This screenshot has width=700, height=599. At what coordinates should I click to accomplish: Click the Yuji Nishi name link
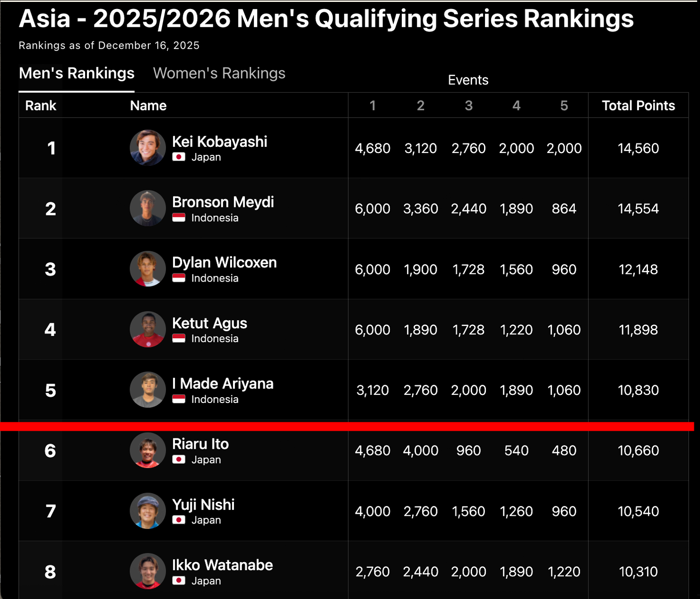(203, 505)
